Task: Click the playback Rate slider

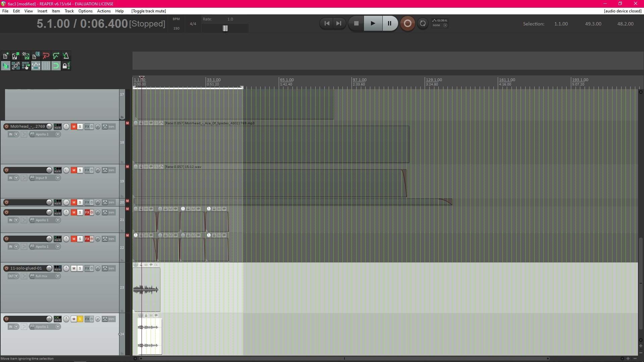Action: point(225,28)
